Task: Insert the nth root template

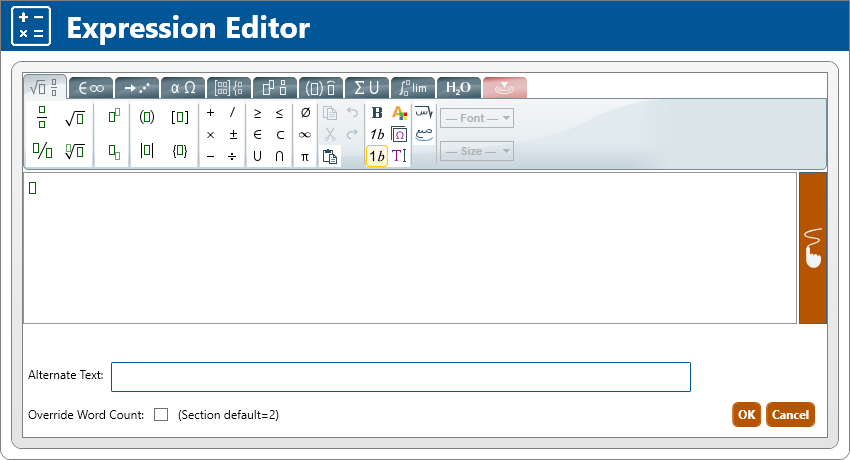Action: (x=74, y=152)
